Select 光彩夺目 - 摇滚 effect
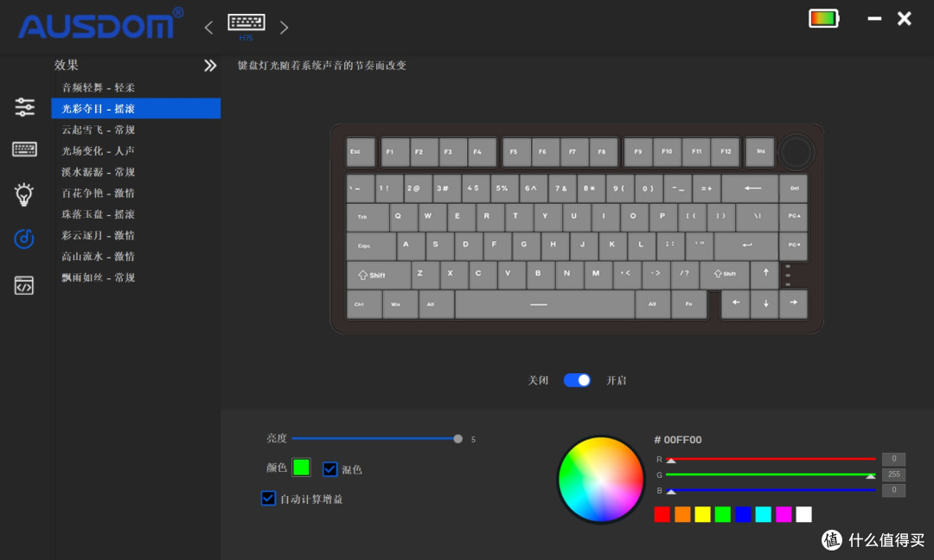 (136, 108)
